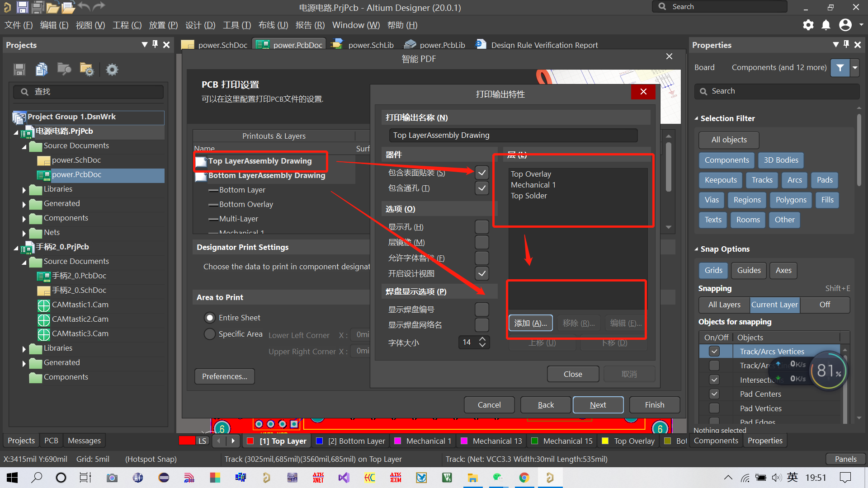Click the user account icon

[x=845, y=25]
